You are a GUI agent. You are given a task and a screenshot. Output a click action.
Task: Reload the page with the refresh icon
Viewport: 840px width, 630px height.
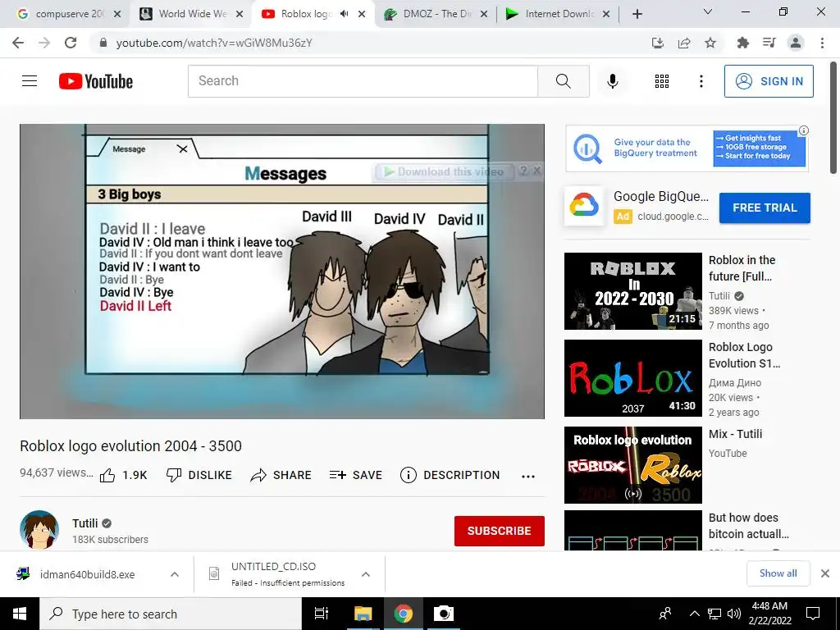pyautogui.click(x=71, y=43)
